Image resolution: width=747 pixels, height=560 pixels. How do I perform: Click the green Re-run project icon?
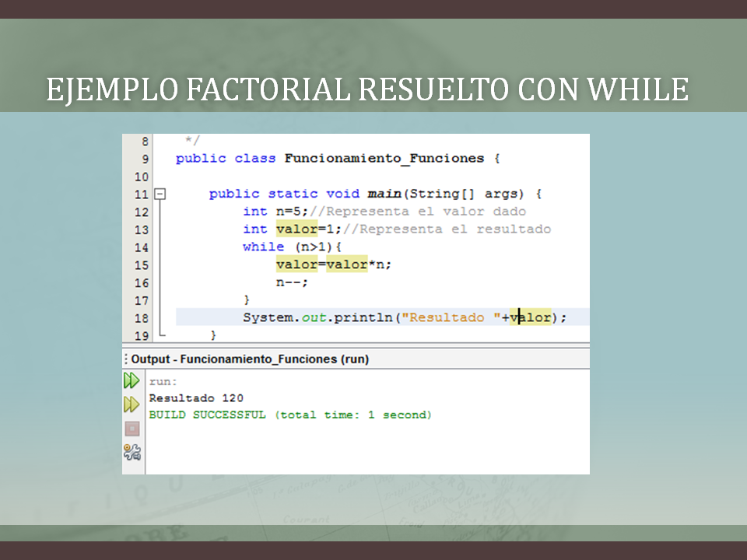coord(132,380)
